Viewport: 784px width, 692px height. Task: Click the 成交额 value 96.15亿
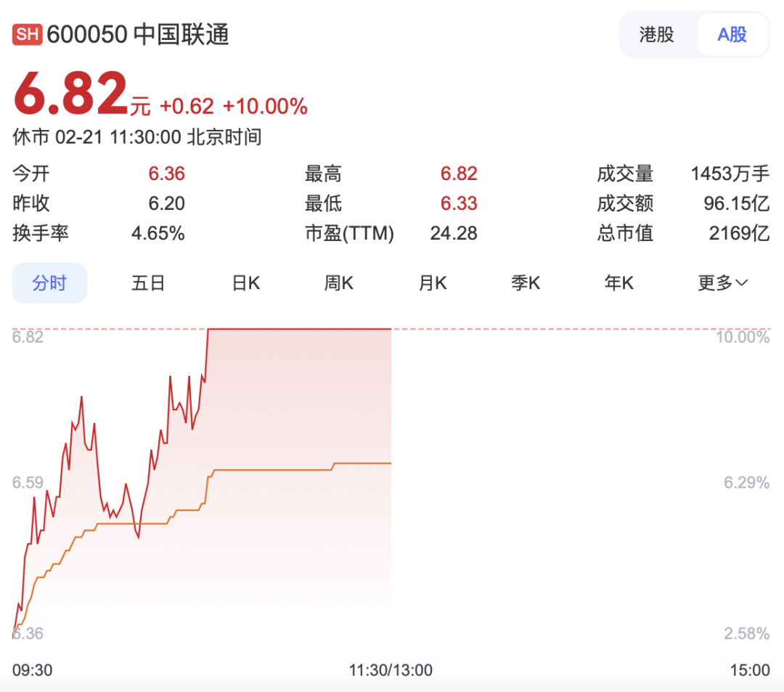pyautogui.click(x=737, y=203)
